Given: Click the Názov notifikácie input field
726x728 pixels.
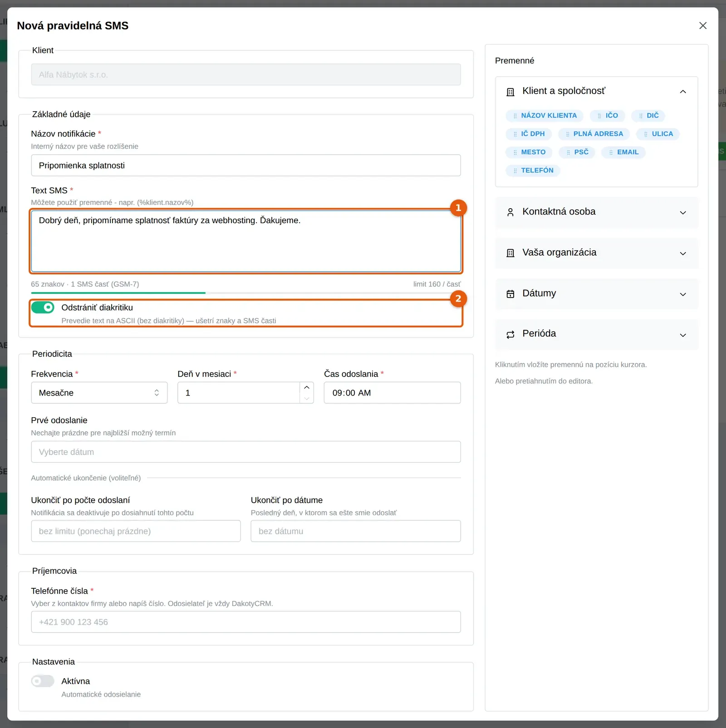Looking at the screenshot, I should (246, 166).
